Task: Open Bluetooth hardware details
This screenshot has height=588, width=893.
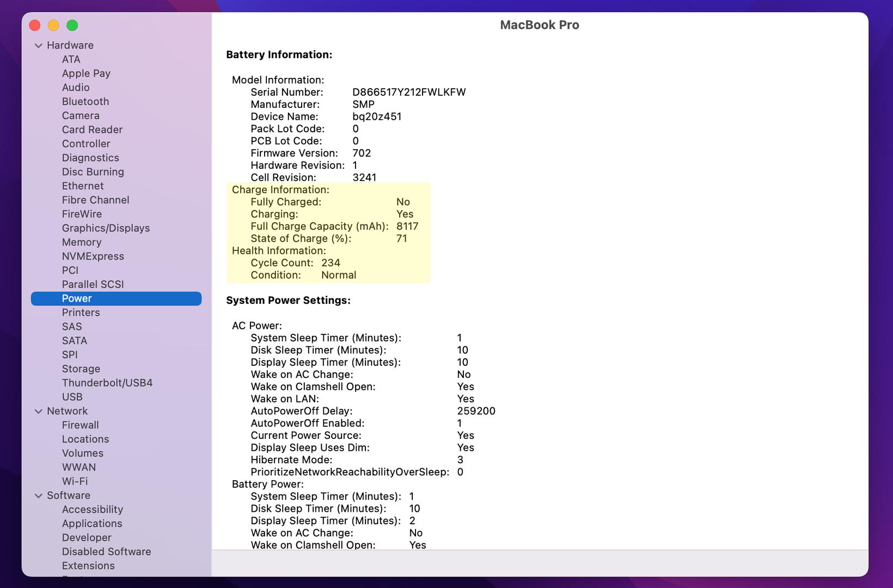Action: pyautogui.click(x=85, y=102)
